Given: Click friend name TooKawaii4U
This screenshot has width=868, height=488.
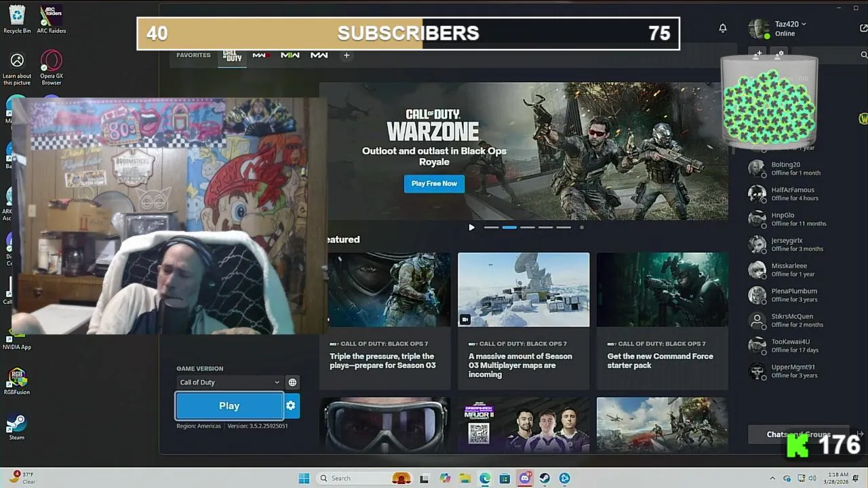Looking at the screenshot, I should (x=791, y=342).
